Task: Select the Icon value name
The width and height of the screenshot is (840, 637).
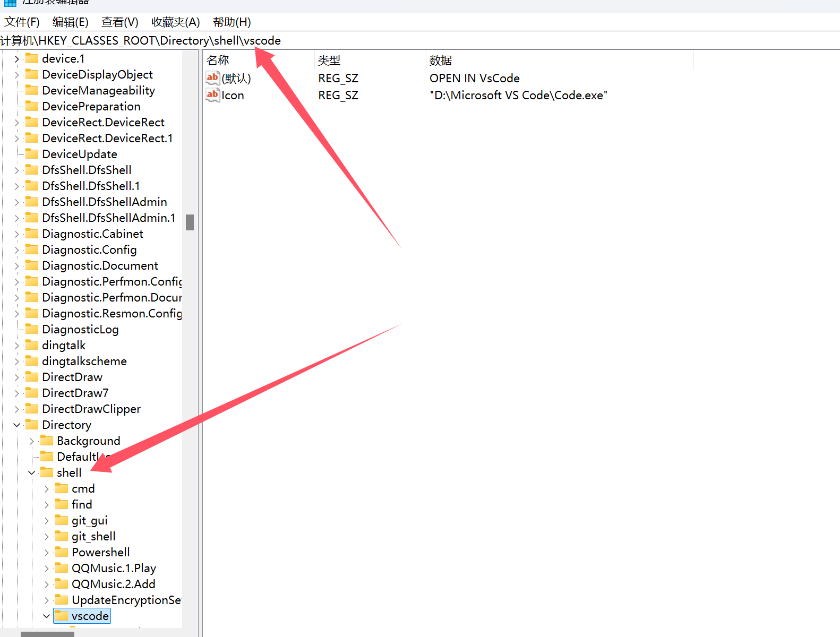Action: point(233,96)
